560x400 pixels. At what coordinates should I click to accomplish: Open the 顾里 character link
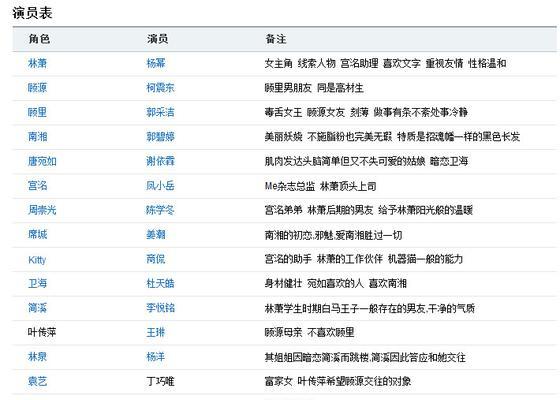pos(37,112)
